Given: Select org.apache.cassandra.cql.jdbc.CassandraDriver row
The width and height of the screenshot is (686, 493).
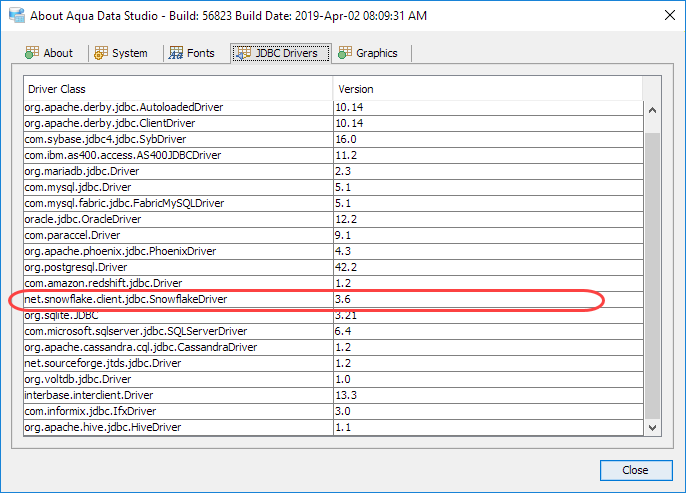Looking at the screenshot, I should point(333,347).
